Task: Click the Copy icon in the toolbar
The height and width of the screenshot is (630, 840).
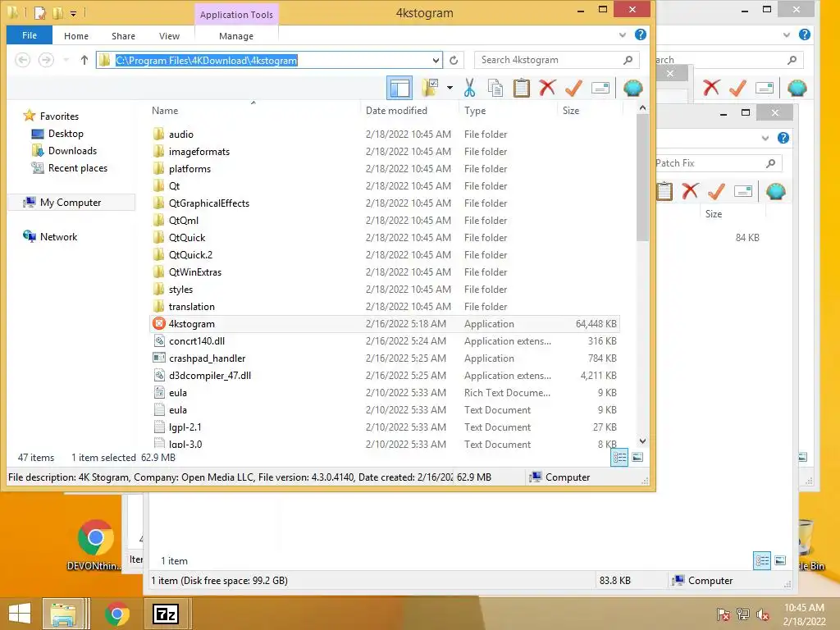Action: click(x=495, y=88)
